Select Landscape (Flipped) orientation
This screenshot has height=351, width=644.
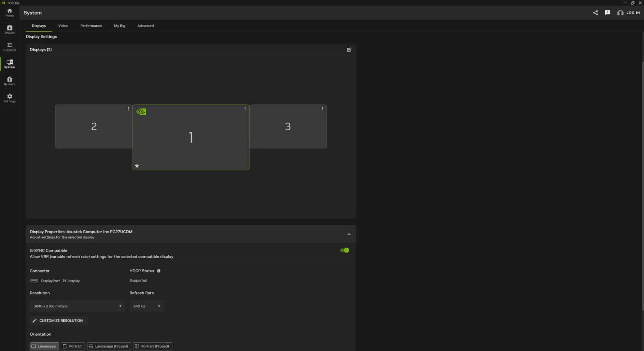coord(109,346)
